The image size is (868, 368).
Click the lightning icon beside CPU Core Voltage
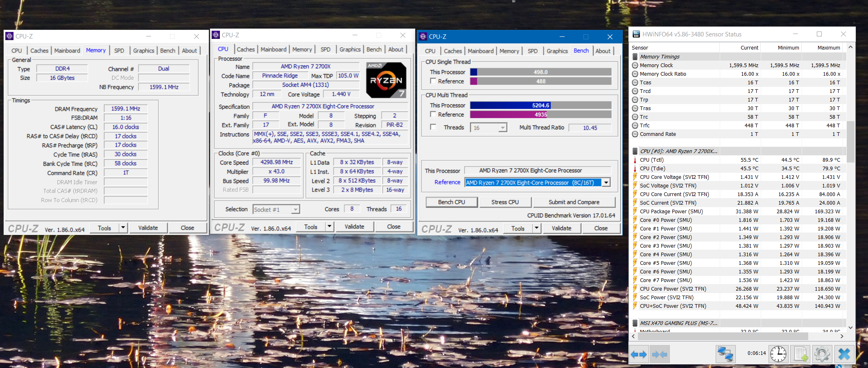(635, 177)
